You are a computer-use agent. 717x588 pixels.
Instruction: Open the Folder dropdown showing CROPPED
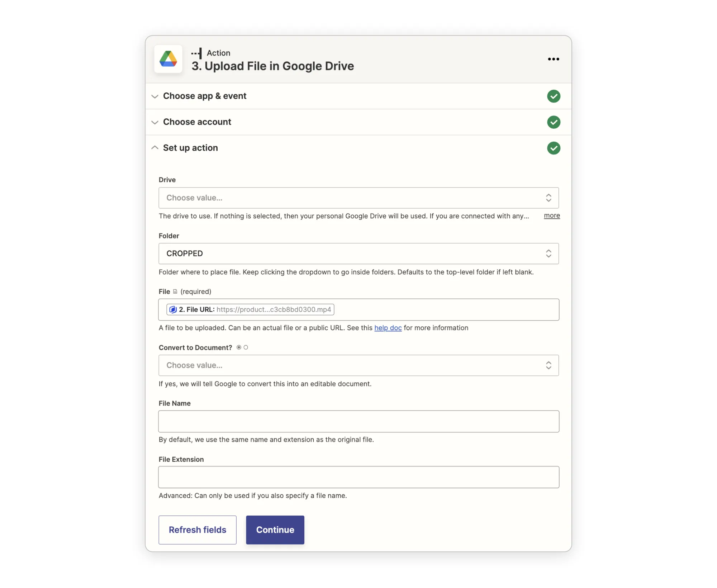(358, 253)
